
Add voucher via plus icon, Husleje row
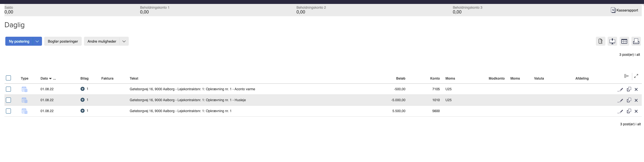[83, 100]
